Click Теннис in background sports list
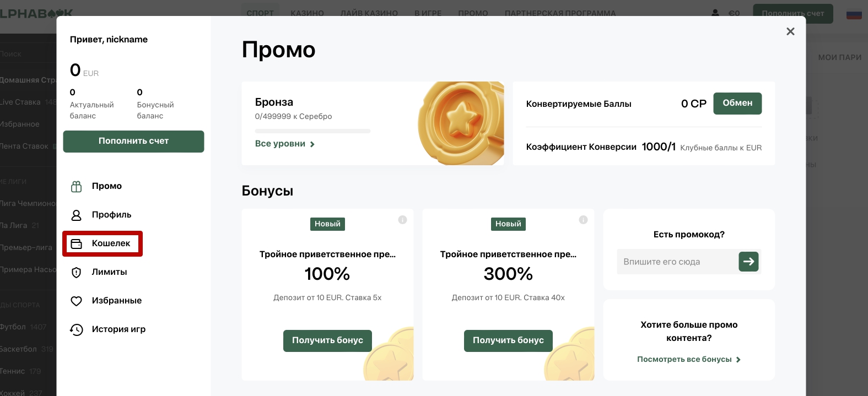The width and height of the screenshot is (868, 396). click(13, 371)
